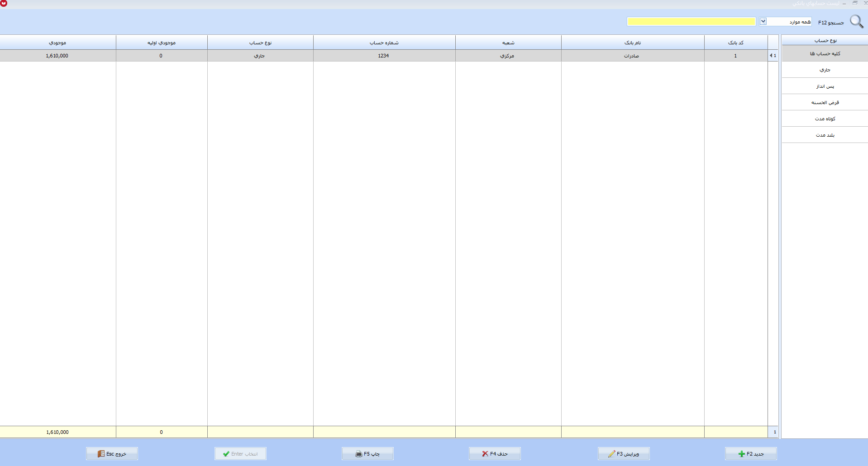Select بلند مدت account type
868x466 pixels.
825,135
